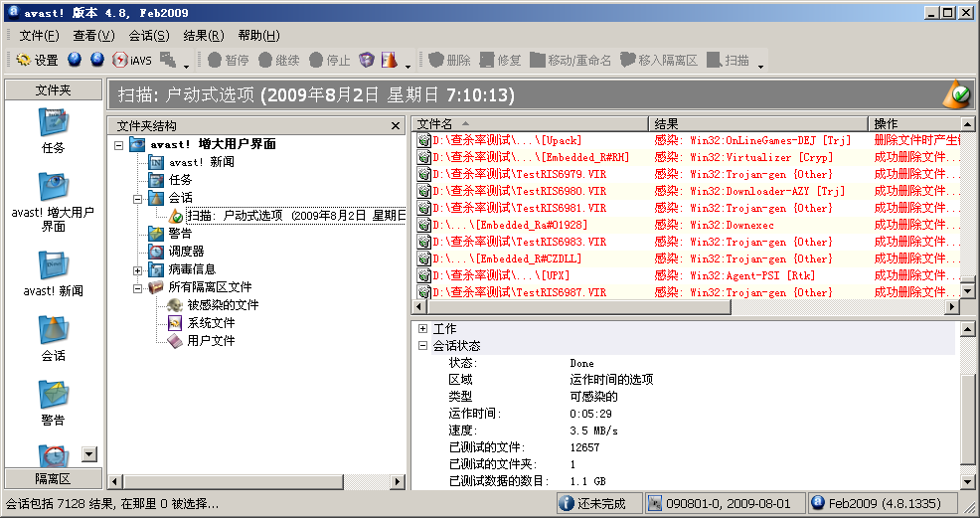The image size is (980, 518).
Task: Click the 隔离区 sidebar bottom button
Action: tap(53, 478)
